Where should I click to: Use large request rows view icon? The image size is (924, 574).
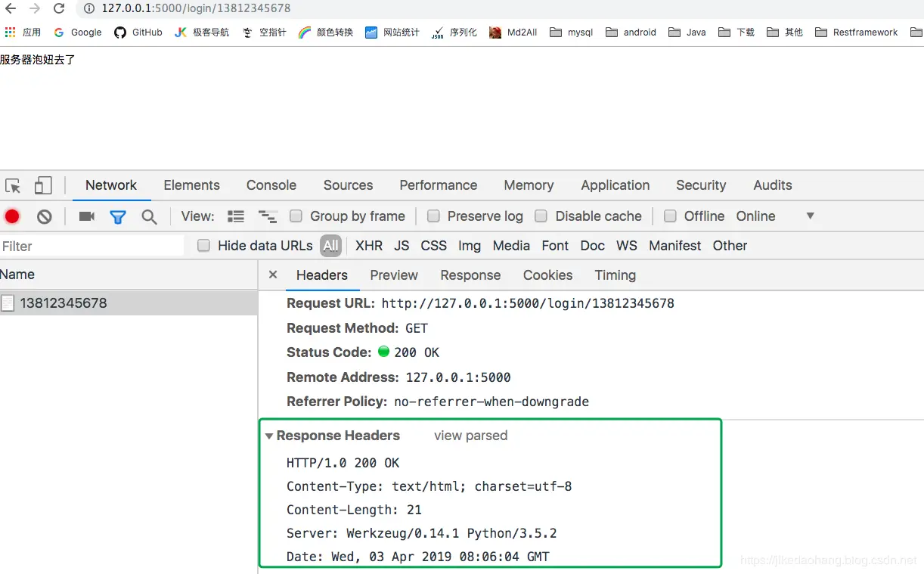(x=236, y=216)
